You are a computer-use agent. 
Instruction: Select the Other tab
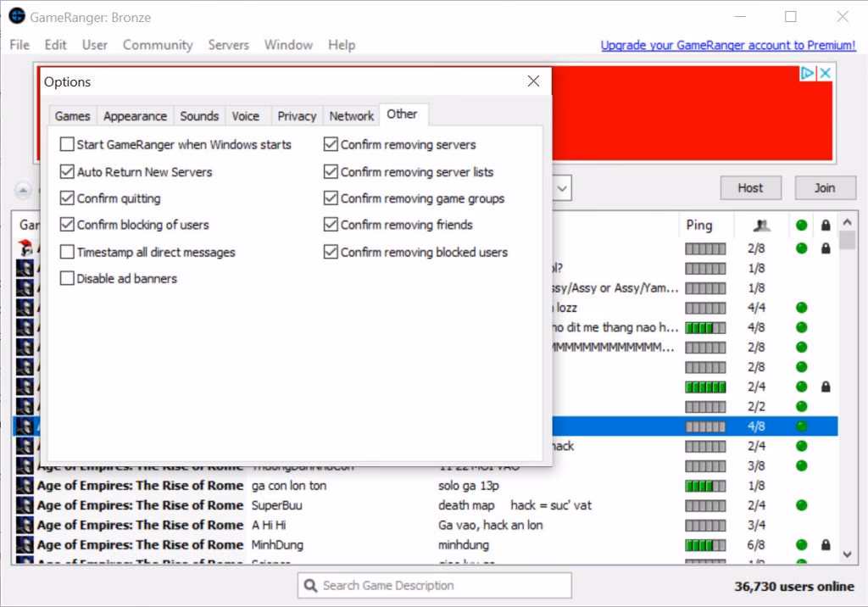[x=402, y=114]
